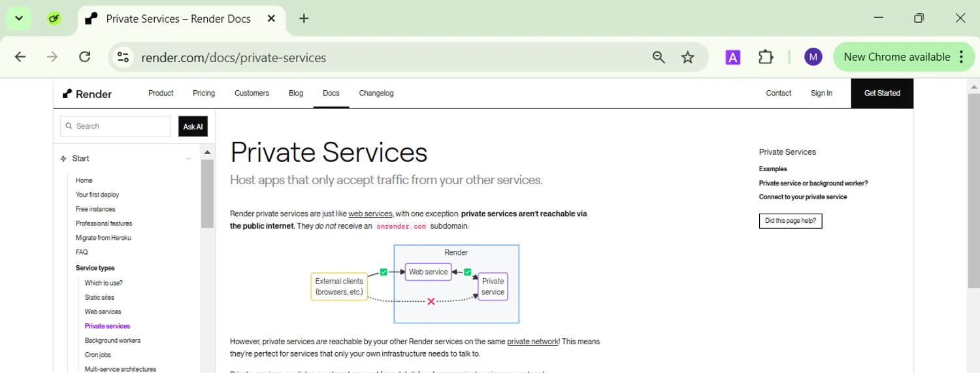Open the Extensions puzzle icon
The height and width of the screenshot is (373, 980).
[x=766, y=57]
